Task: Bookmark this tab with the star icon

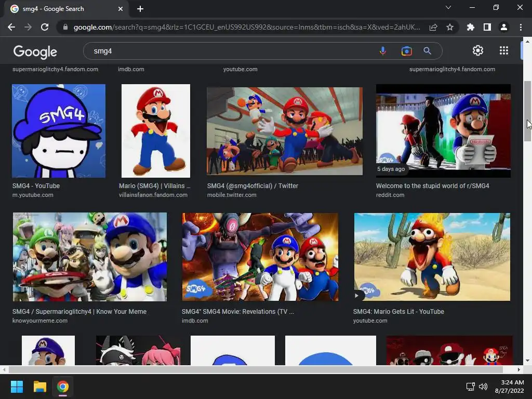Action: click(x=450, y=27)
